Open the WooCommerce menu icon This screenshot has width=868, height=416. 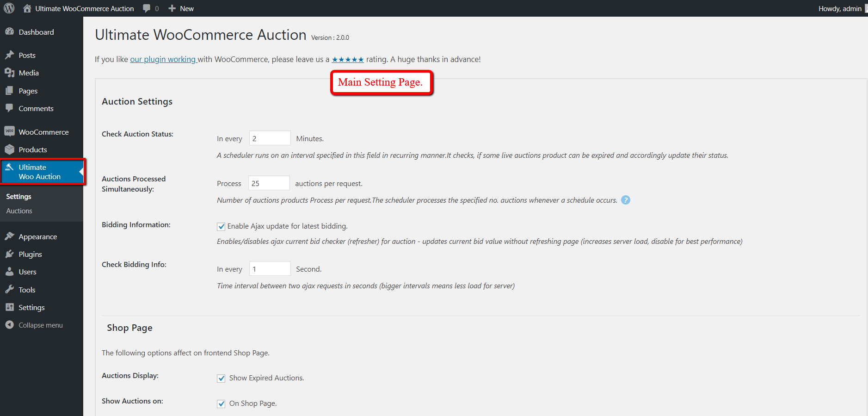[9, 132]
